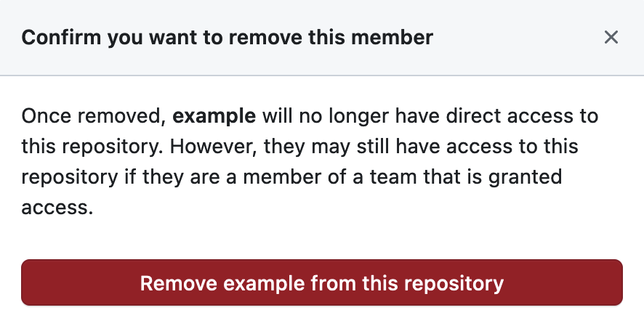The width and height of the screenshot is (644, 326).
Task: Click the bold username "example" in the warning text
Action: [x=214, y=116]
